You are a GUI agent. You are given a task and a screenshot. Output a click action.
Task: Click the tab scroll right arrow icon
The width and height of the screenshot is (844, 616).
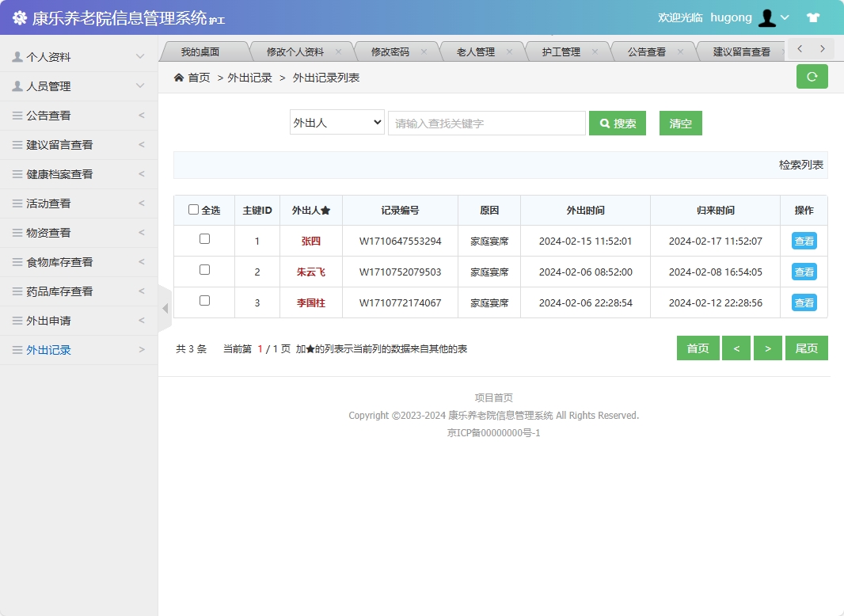[x=823, y=48]
